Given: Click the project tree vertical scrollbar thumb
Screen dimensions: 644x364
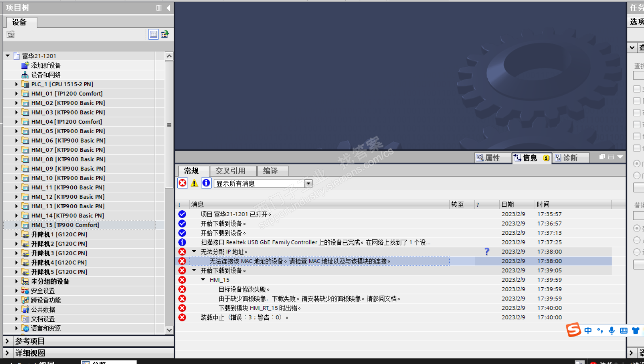Looking at the screenshot, I should point(169,124).
